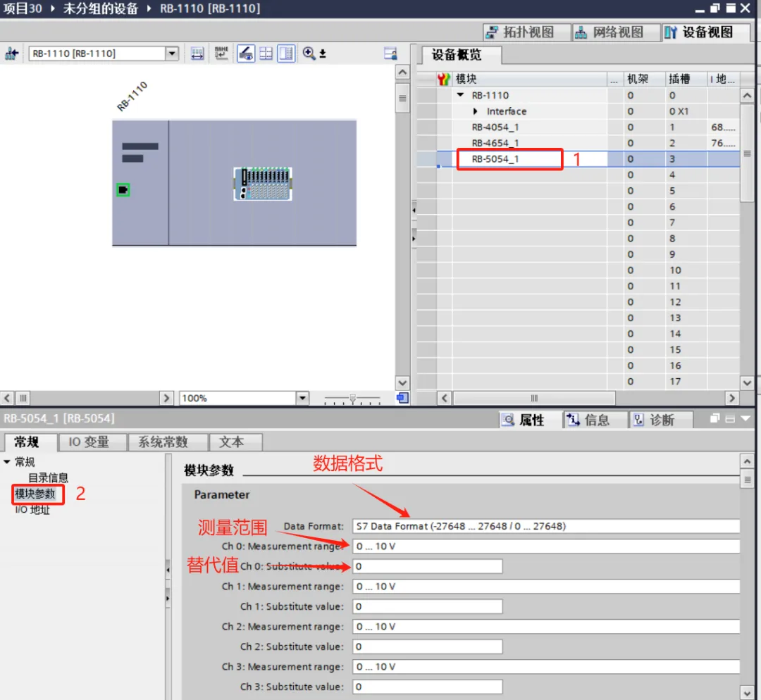Click the NAME assign device name icon

tap(221, 54)
